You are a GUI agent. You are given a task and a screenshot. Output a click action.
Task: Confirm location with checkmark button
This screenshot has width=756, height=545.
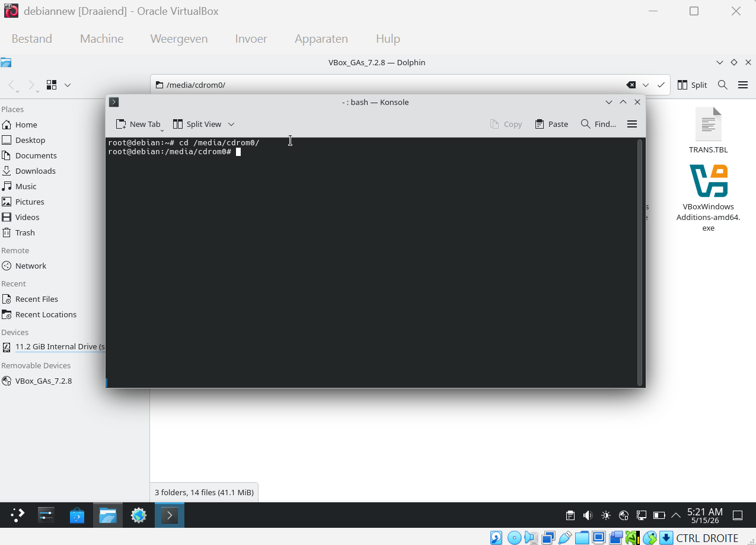click(661, 85)
